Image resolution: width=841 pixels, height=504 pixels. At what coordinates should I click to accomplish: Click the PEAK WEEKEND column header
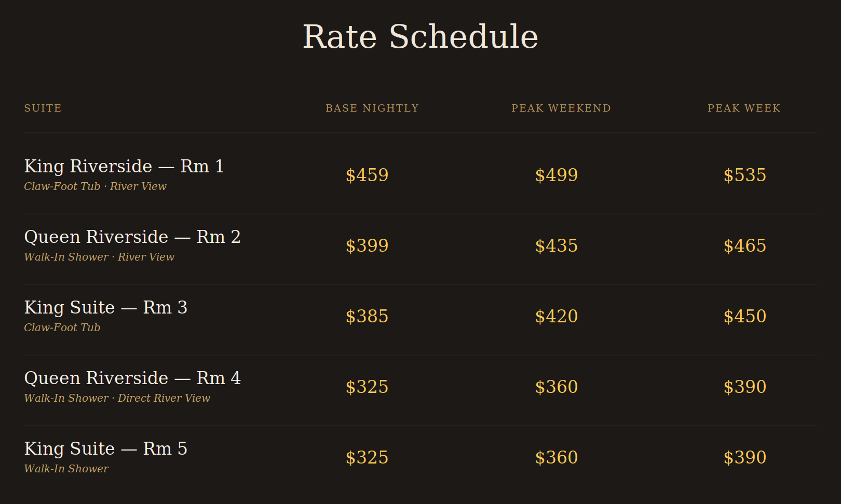[561, 108]
